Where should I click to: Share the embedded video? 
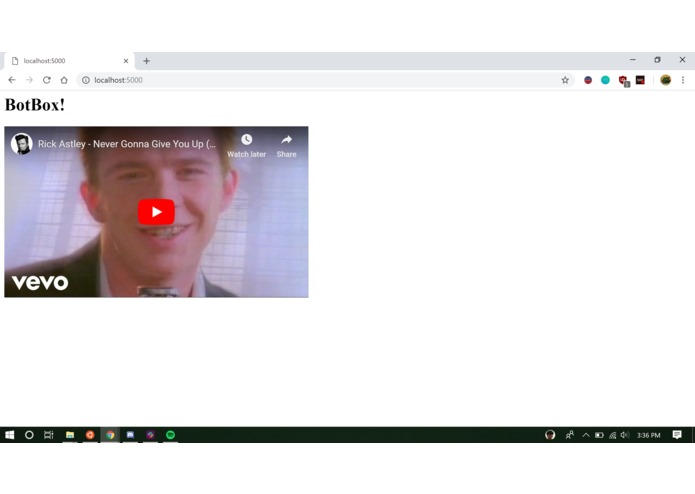(286, 146)
